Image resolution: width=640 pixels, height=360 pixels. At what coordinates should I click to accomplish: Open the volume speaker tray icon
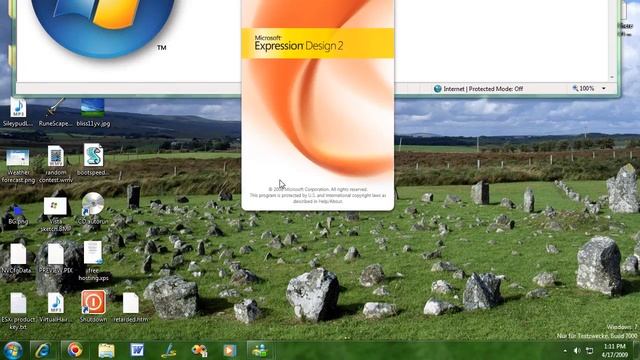click(577, 351)
